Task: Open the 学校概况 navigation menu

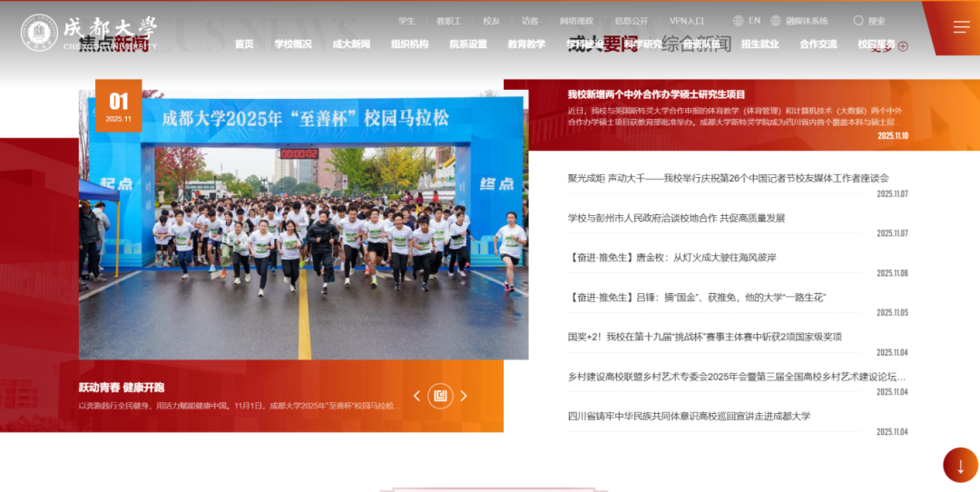Action: [293, 44]
